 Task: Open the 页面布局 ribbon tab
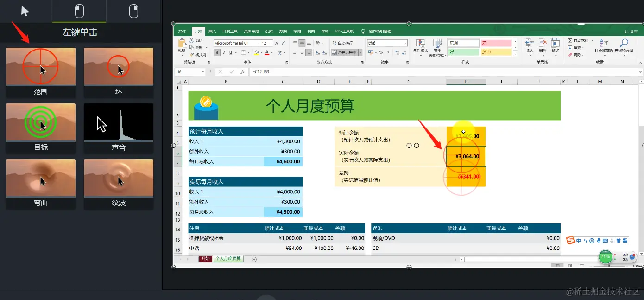252,32
